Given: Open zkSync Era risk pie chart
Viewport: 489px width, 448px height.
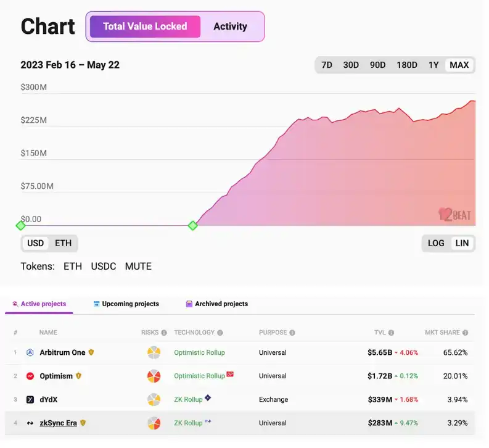Looking at the screenshot, I should (x=154, y=423).
